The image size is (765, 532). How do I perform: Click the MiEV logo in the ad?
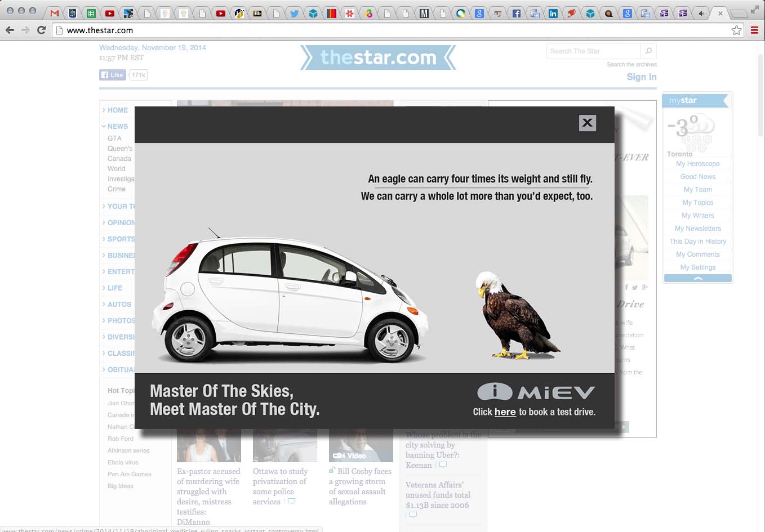[536, 392]
